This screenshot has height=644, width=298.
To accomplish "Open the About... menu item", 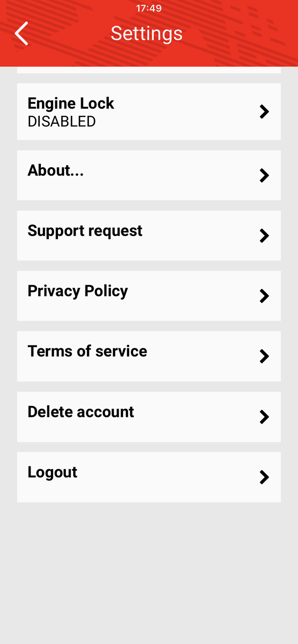I will (x=56, y=170).
